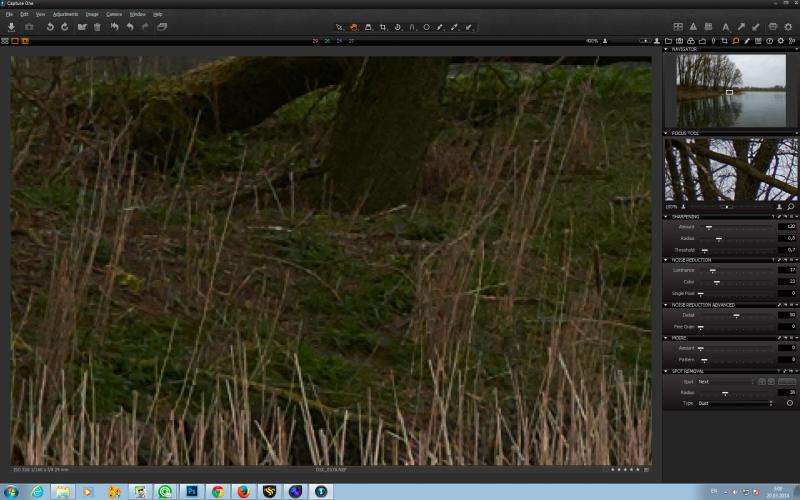The image size is (800, 500).
Task: Open the Spot Next dropdown
Action: 726,382
